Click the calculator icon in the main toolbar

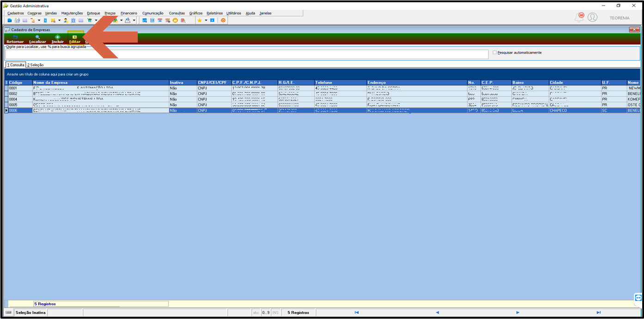pos(152,20)
